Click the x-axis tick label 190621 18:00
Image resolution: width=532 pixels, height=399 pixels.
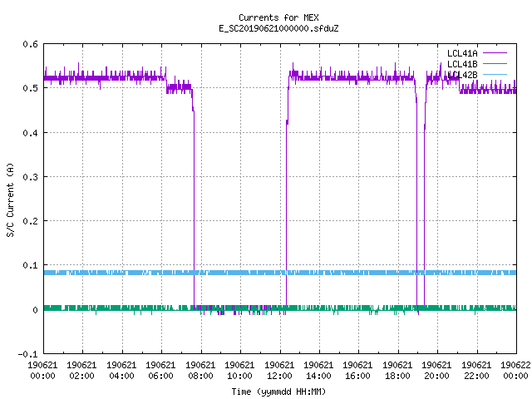click(x=397, y=371)
